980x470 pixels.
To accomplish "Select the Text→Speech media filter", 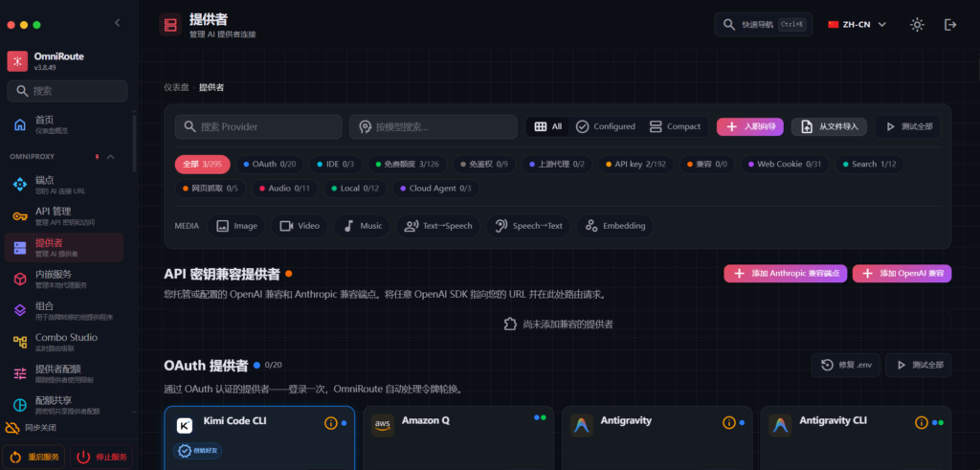I will 438,226.
